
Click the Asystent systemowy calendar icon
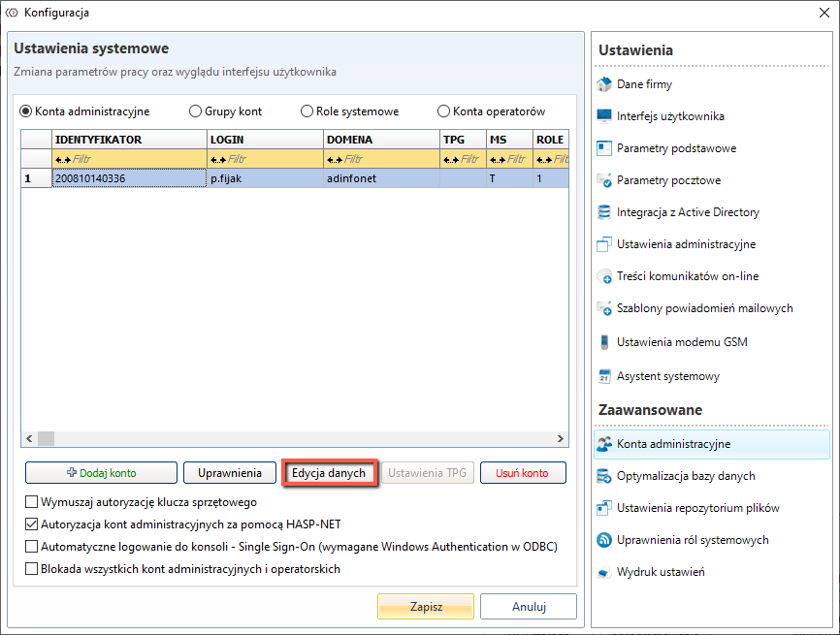pyautogui.click(x=604, y=376)
